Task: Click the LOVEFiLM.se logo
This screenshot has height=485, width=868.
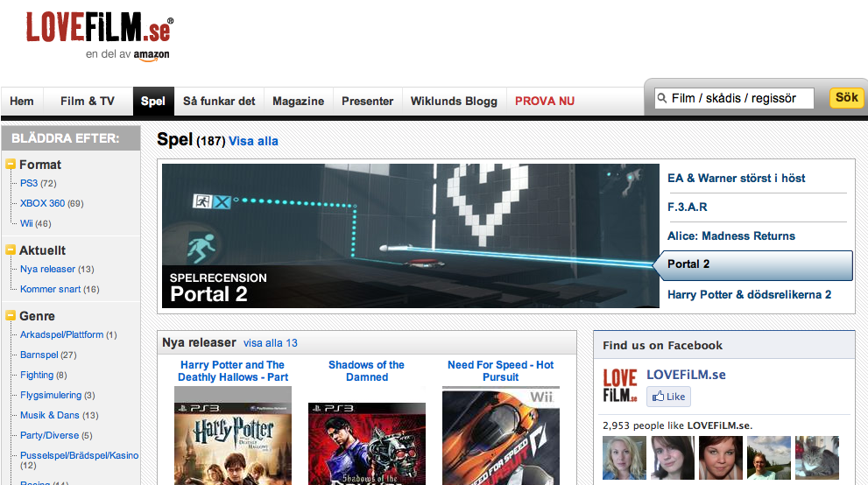Action: click(100, 28)
